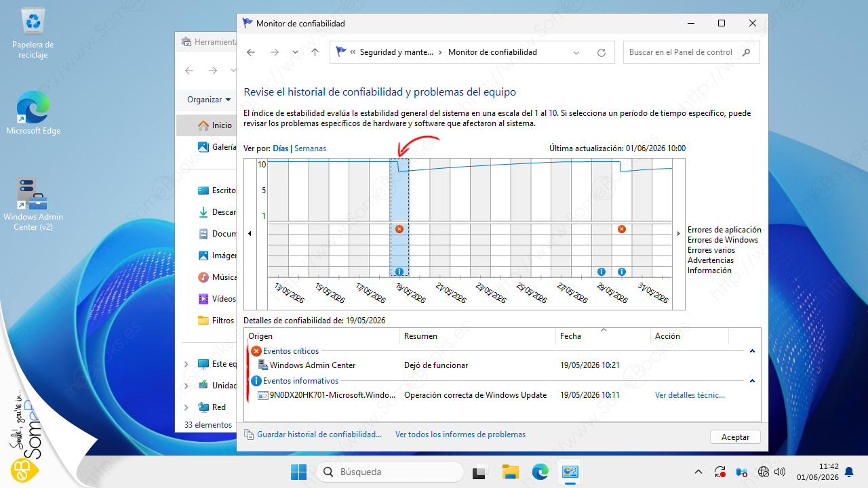Collapse the 'Eventos informativos' group
Viewport: 868px width, 488px height.
752,381
